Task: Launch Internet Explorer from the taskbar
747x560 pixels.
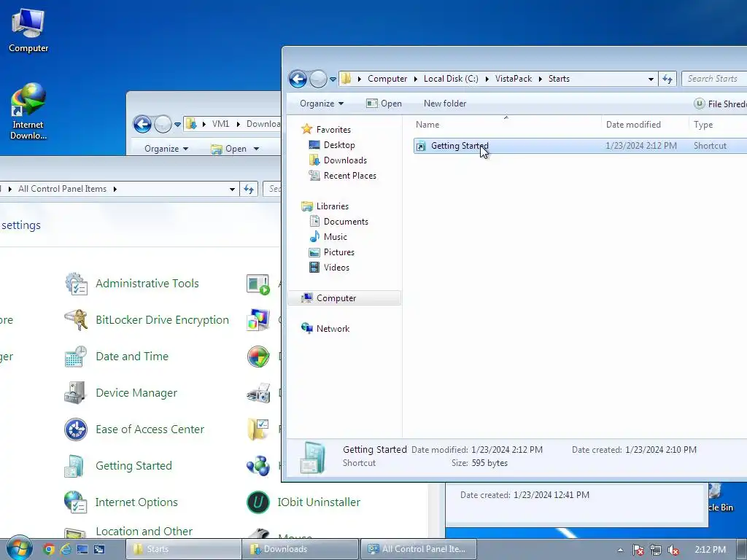Action: click(x=65, y=549)
